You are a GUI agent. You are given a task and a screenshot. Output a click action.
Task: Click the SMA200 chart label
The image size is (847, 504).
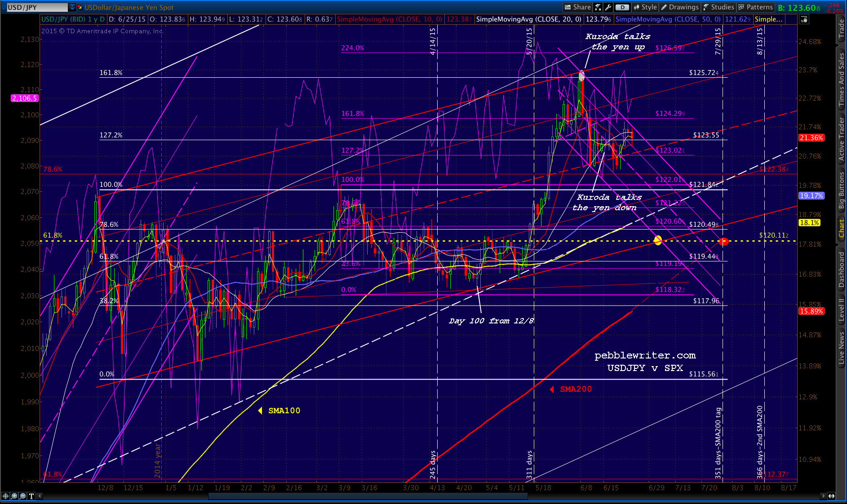pos(576,389)
